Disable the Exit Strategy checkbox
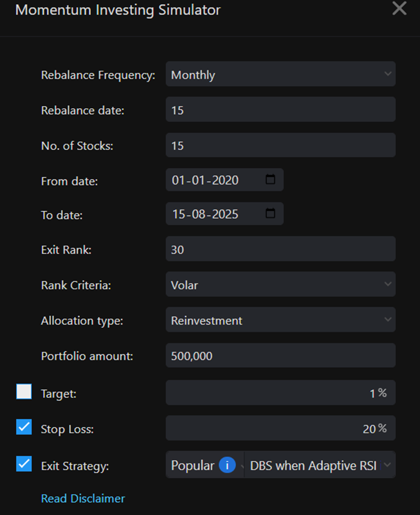The width and height of the screenshot is (420, 515). [24, 464]
